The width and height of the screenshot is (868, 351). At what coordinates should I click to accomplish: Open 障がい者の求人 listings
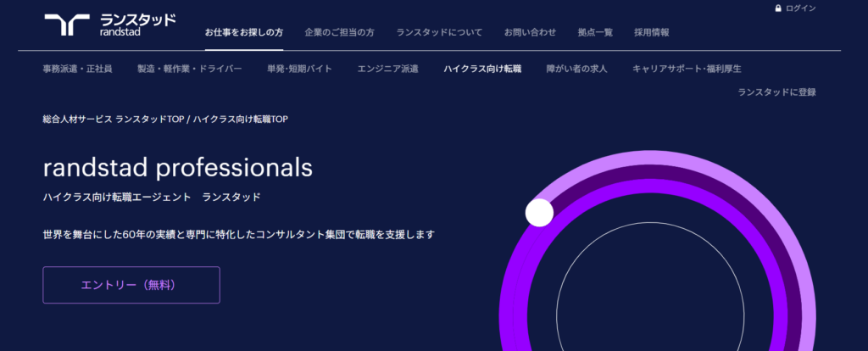pos(576,69)
